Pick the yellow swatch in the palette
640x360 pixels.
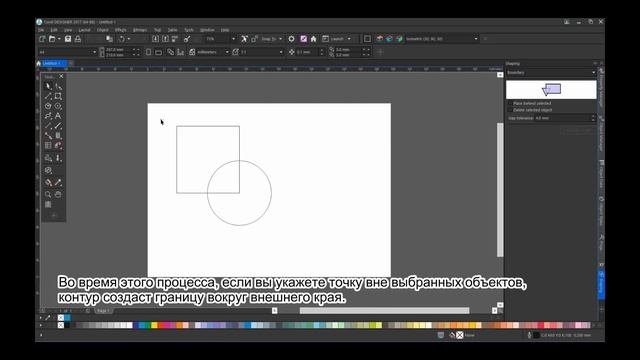(154, 325)
